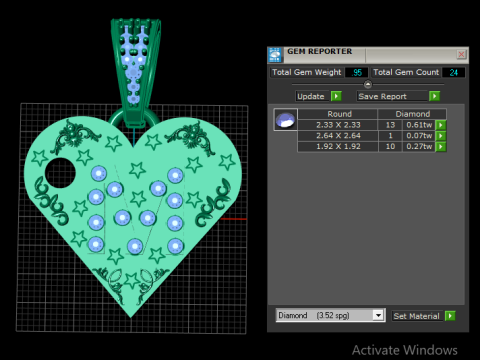The image size is (480, 360).
Task: Click green arrow for 2.33 X 2.33 row
Action: click(441, 125)
